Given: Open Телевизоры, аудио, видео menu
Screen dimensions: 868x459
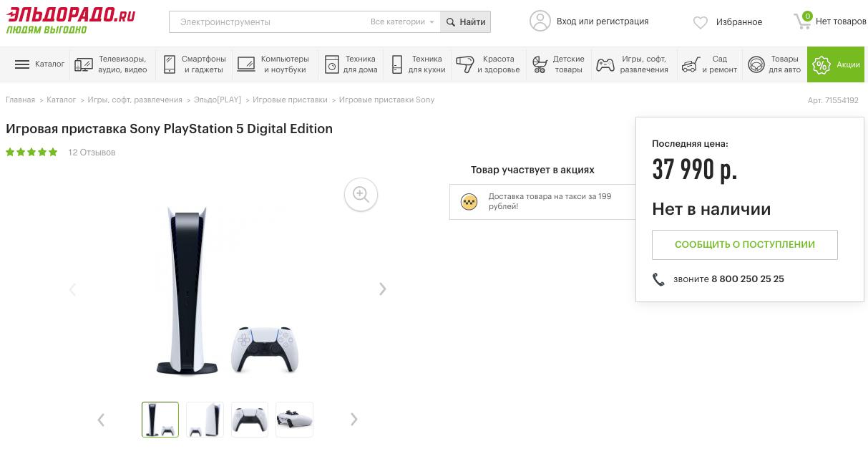Looking at the screenshot, I should point(112,64).
